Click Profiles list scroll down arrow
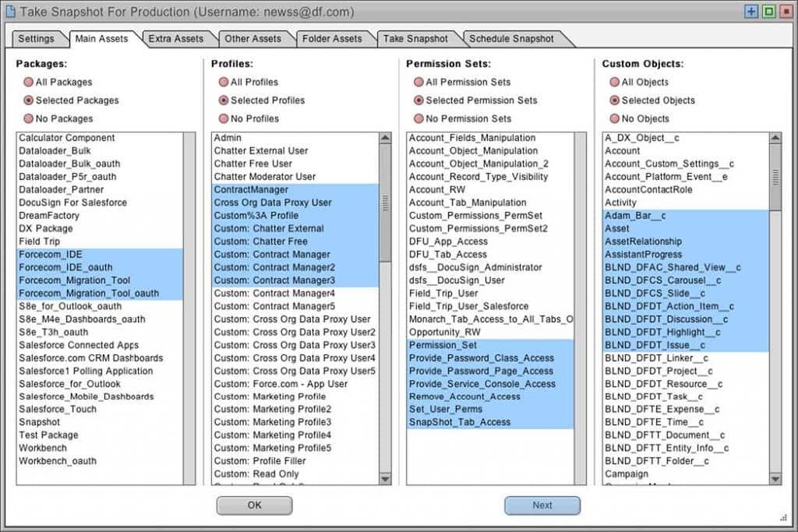Image resolution: width=798 pixels, height=532 pixels. pyautogui.click(x=385, y=478)
